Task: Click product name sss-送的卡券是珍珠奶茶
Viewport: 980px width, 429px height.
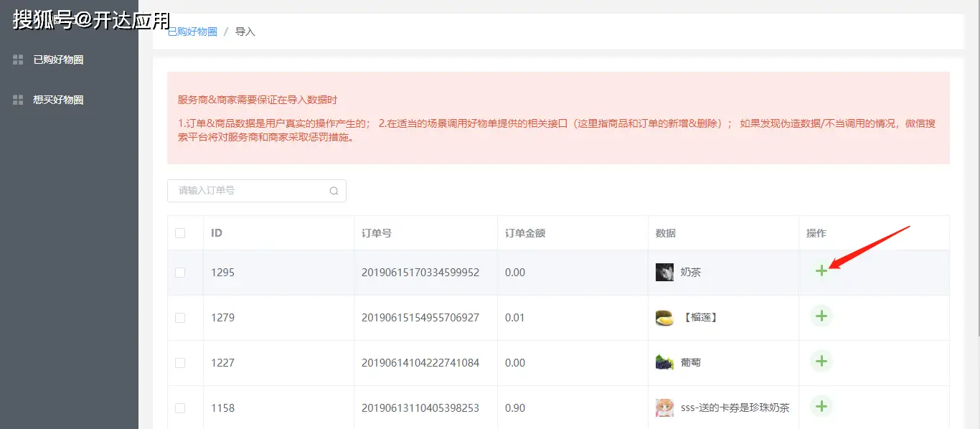Action: point(735,408)
